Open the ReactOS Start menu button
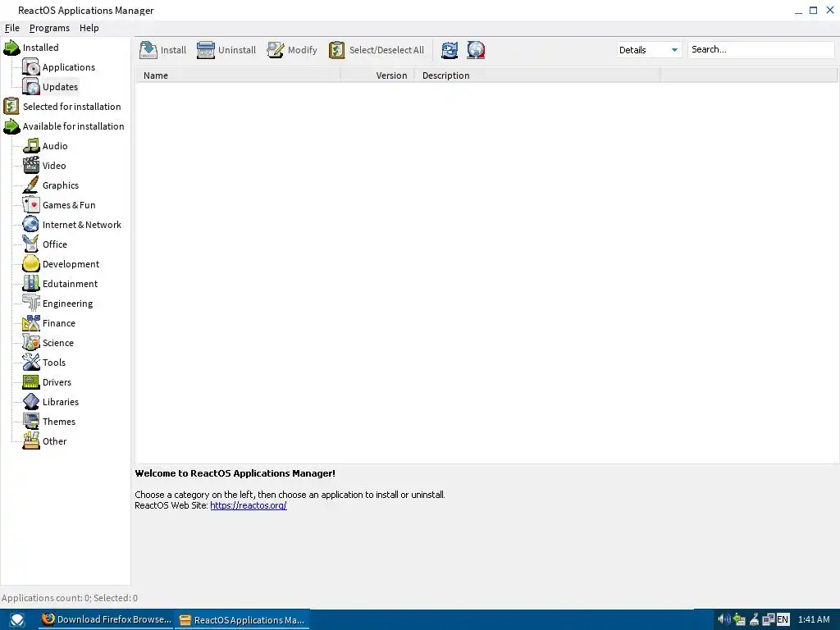 coord(17,620)
